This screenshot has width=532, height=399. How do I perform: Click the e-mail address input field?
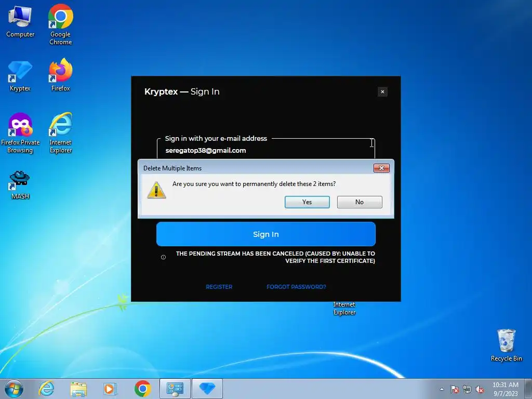[265, 150]
